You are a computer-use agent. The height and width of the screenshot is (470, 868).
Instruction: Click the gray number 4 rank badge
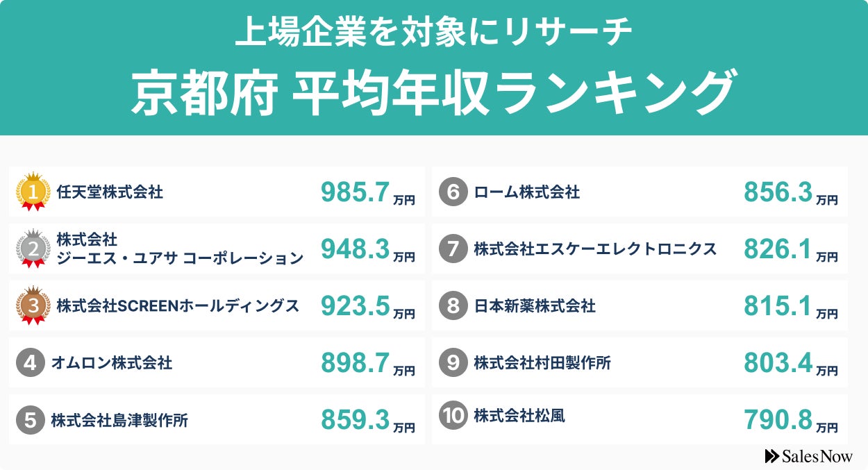pos(31,363)
